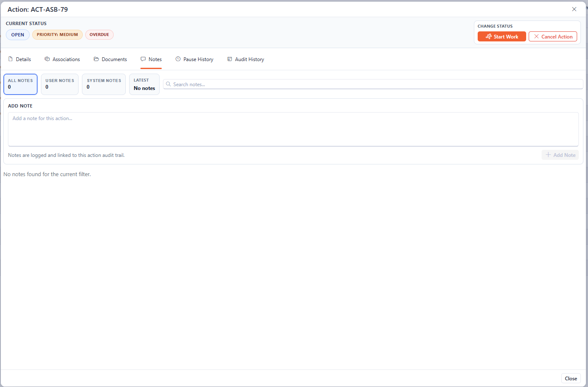
Task: Filter by All Notes card
Action: (20, 84)
